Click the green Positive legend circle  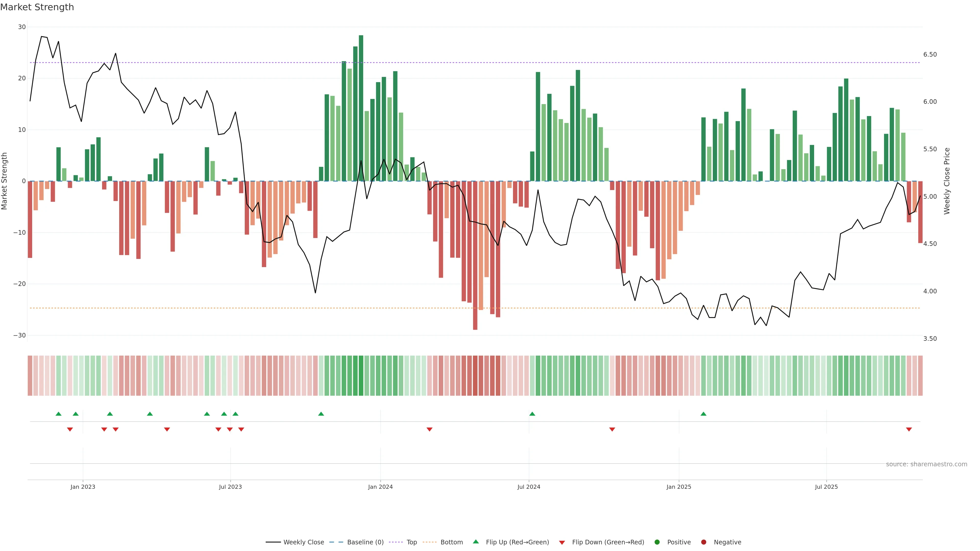click(x=657, y=542)
